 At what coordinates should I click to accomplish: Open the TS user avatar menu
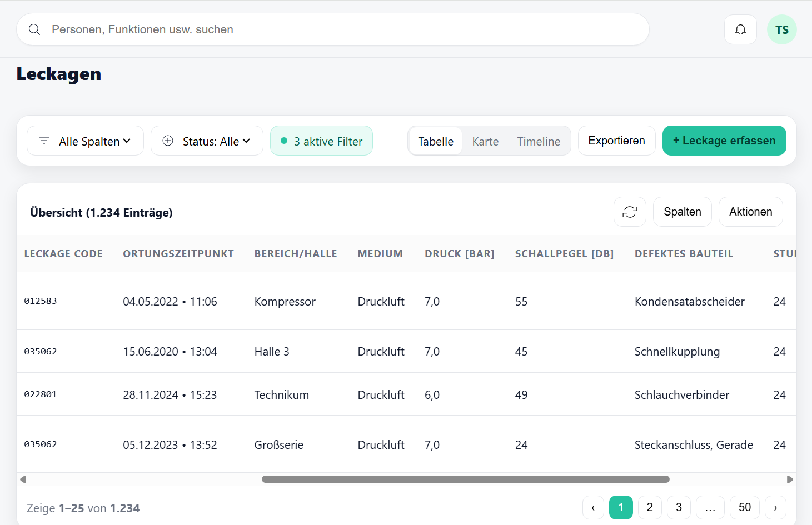coord(781,29)
